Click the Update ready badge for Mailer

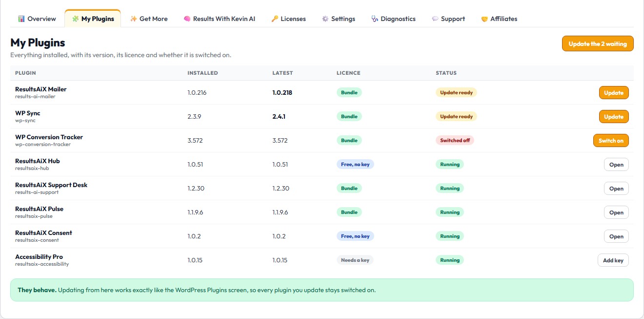(456, 92)
